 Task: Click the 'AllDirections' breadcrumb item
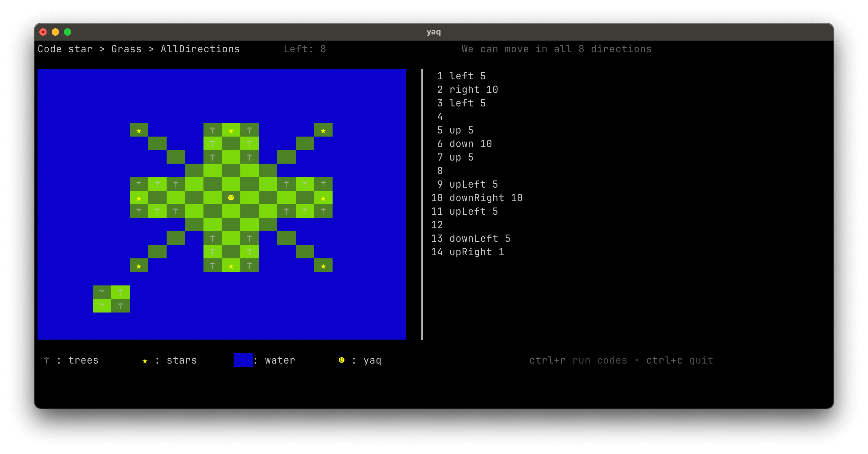[x=200, y=49]
